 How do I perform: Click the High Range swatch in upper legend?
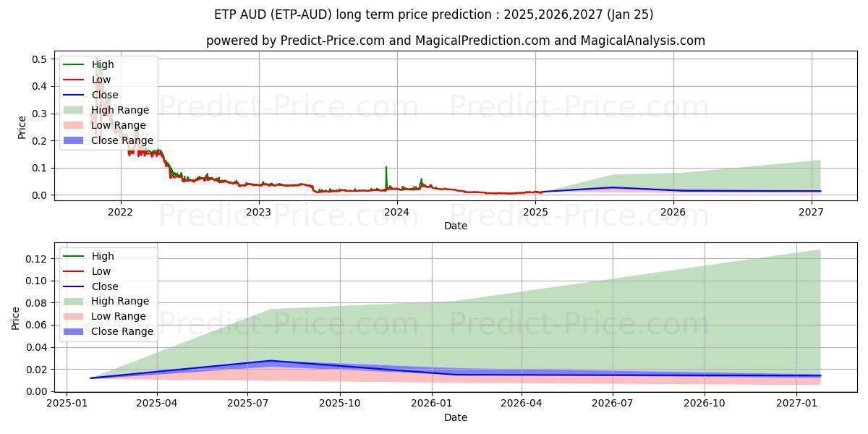pos(74,110)
